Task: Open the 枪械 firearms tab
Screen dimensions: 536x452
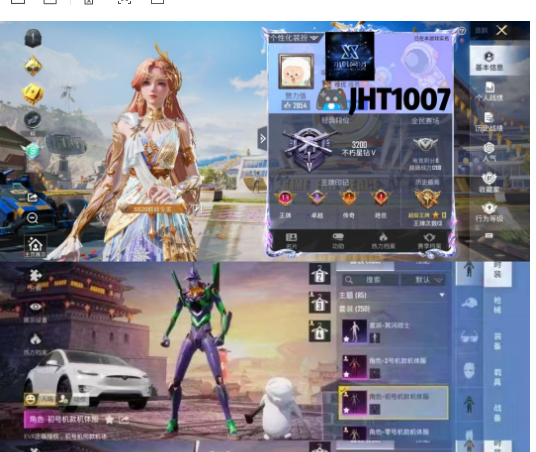Action: (497, 305)
